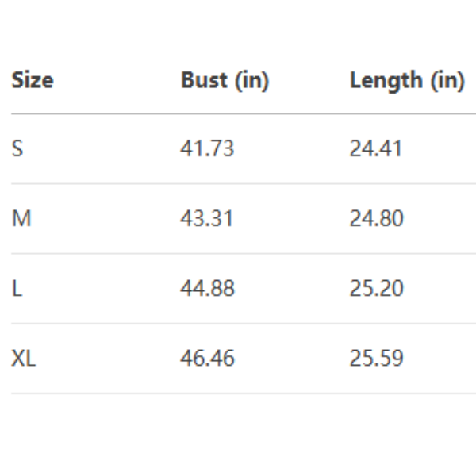476x476 pixels.
Task: Click the divider line below the S row
Action: point(238,183)
